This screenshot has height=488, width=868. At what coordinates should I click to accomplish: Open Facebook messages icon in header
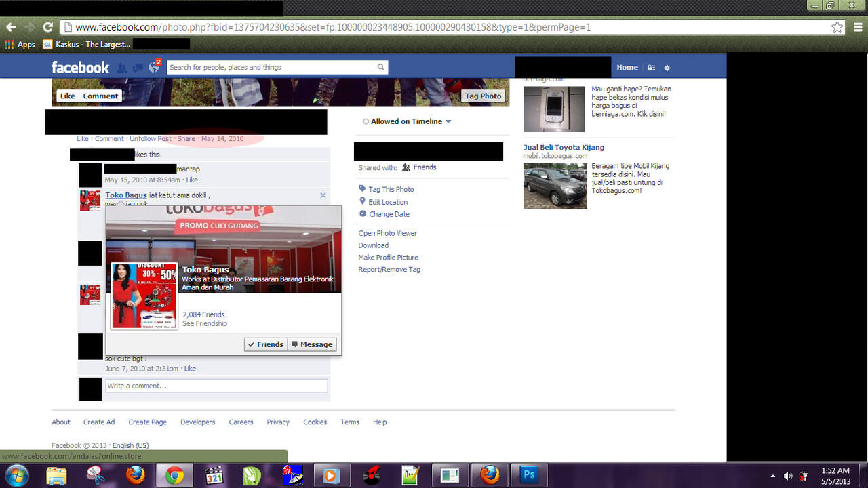pos(138,68)
